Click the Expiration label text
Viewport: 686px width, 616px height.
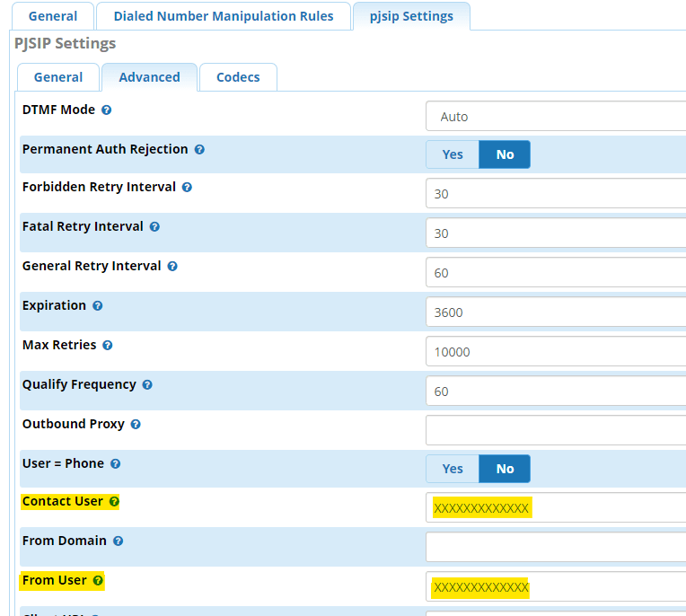point(54,306)
